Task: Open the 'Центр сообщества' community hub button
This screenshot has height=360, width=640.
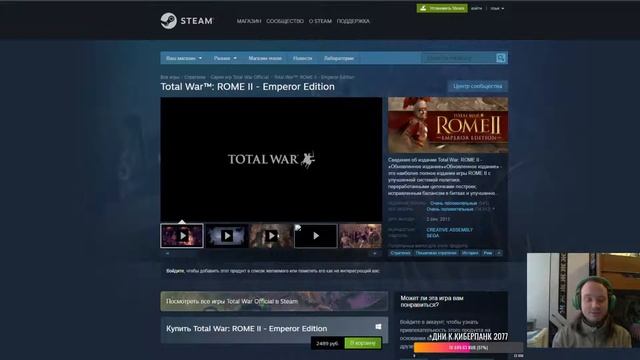Action: [478, 86]
